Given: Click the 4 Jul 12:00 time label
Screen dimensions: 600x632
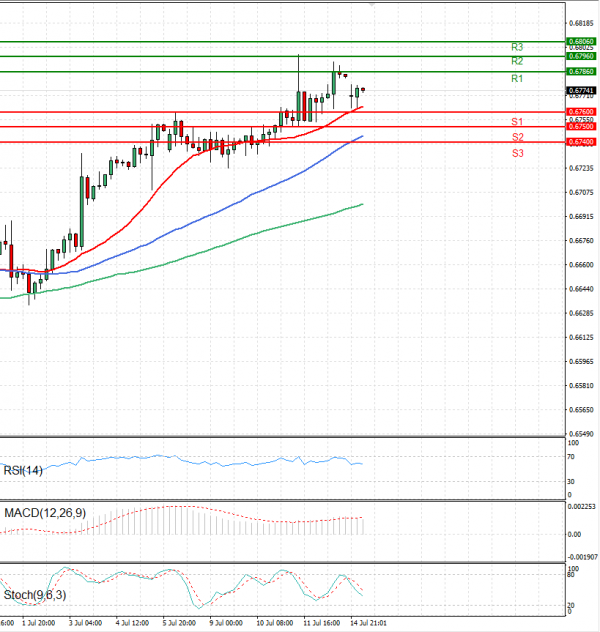Looking at the screenshot, I should 132,623.
